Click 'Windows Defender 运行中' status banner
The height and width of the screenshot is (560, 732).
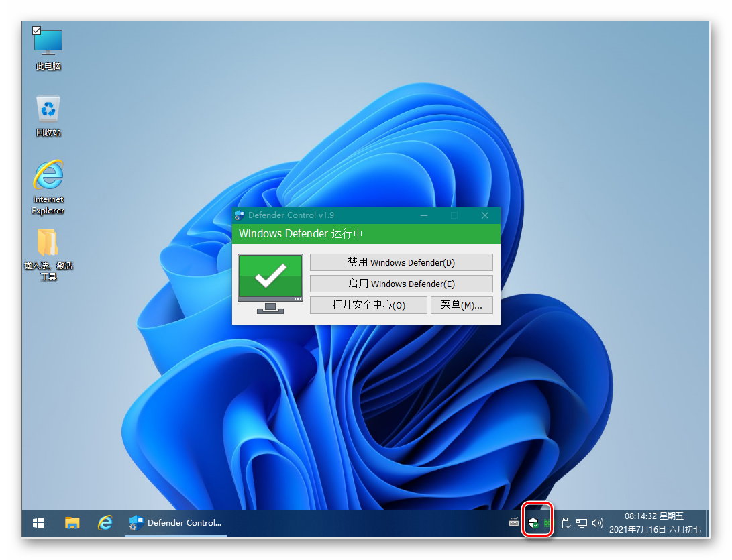pos(366,234)
